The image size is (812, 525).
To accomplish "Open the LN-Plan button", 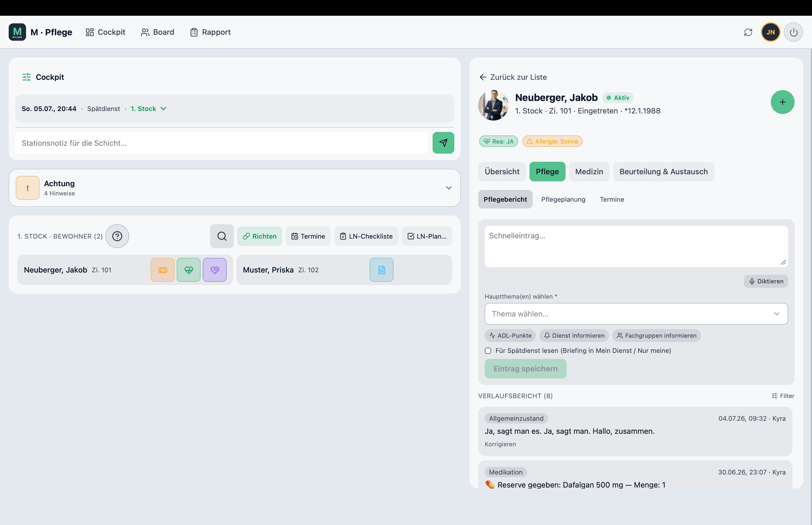I will pos(427,236).
